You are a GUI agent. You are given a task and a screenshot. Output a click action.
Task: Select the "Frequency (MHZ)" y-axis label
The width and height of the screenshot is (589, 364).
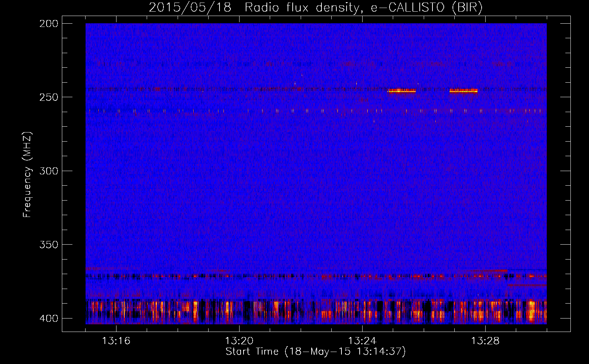click(27, 175)
